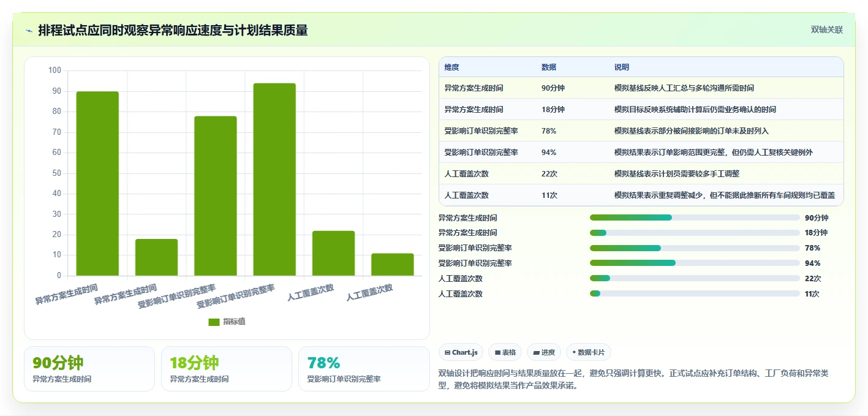The width and height of the screenshot is (868, 416).
Task: Click description 模拟基线表示部分被间接影响的订单未及时列入
Action: coord(692,131)
